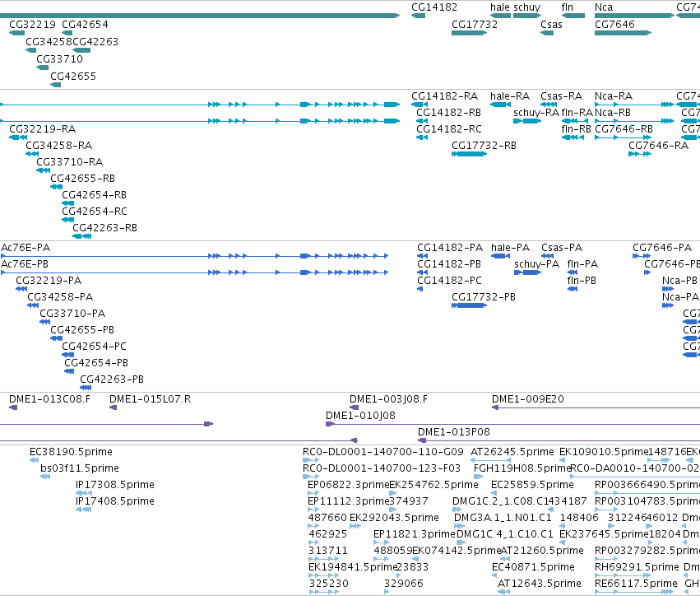Select the CG14182-RC transcript

pos(422,137)
